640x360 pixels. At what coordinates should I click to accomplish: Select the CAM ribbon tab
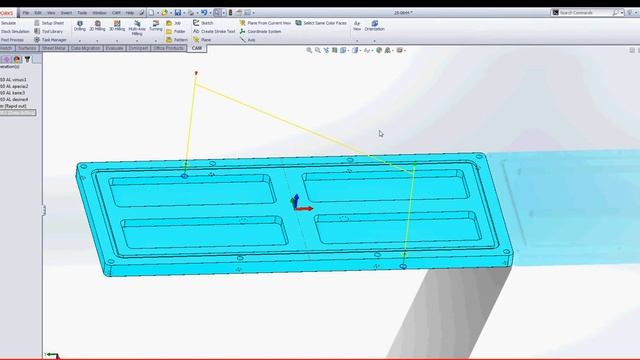[x=197, y=48]
